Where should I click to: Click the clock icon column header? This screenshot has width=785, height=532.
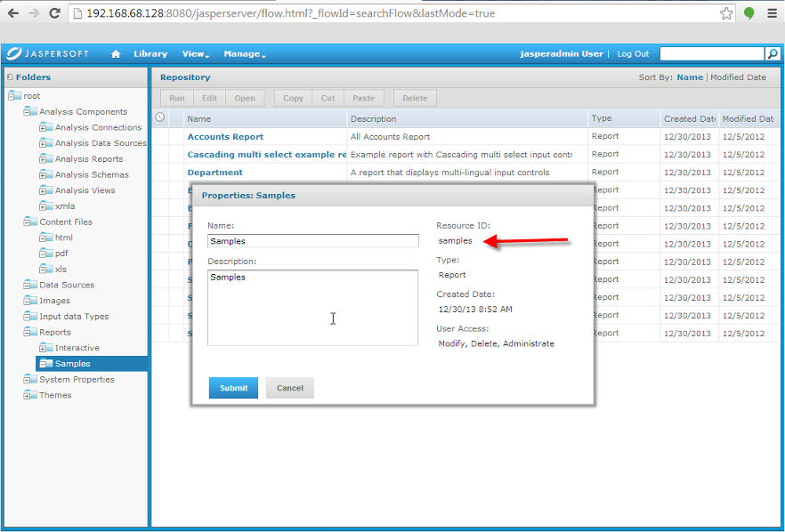coord(159,117)
